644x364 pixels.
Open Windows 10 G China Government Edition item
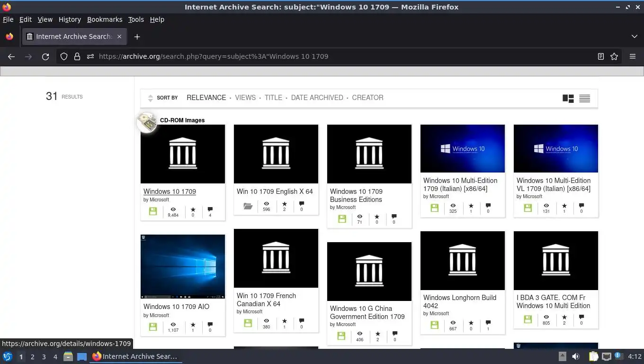click(367, 312)
